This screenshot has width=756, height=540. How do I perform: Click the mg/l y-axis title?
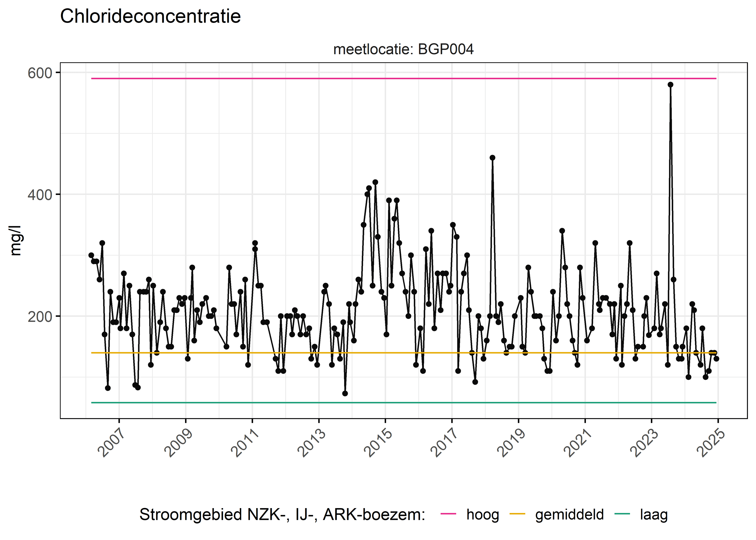click(16, 240)
